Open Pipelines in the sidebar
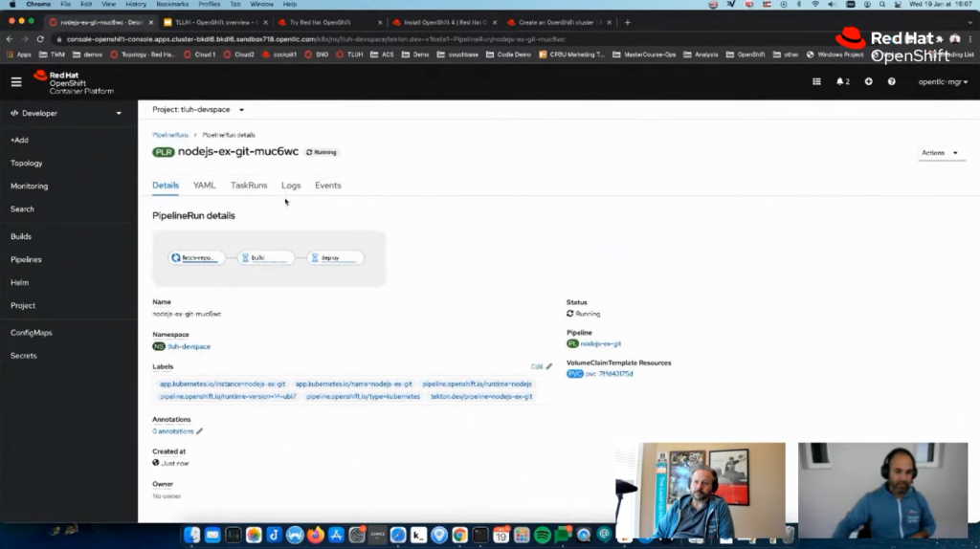The image size is (980, 549). tap(26, 260)
